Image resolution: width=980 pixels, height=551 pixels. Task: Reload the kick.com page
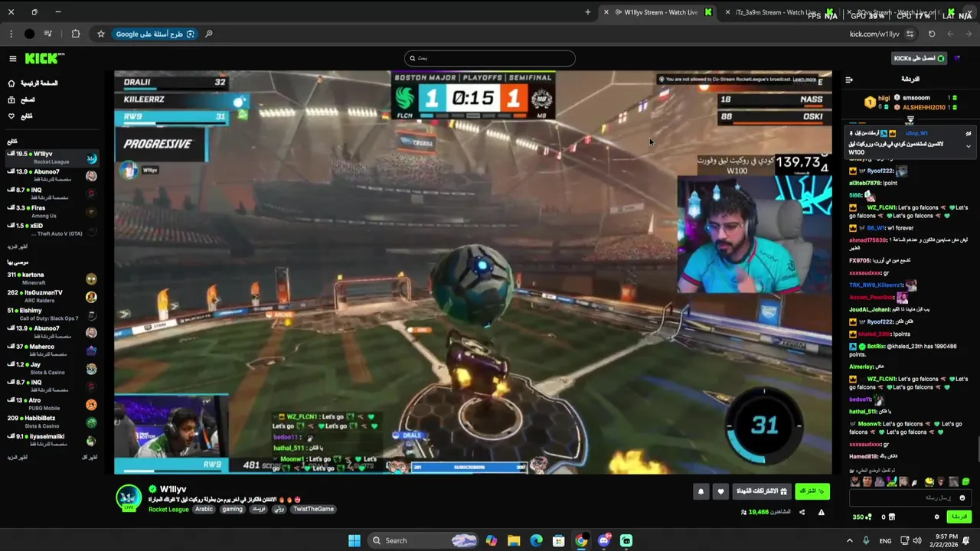coord(932,34)
